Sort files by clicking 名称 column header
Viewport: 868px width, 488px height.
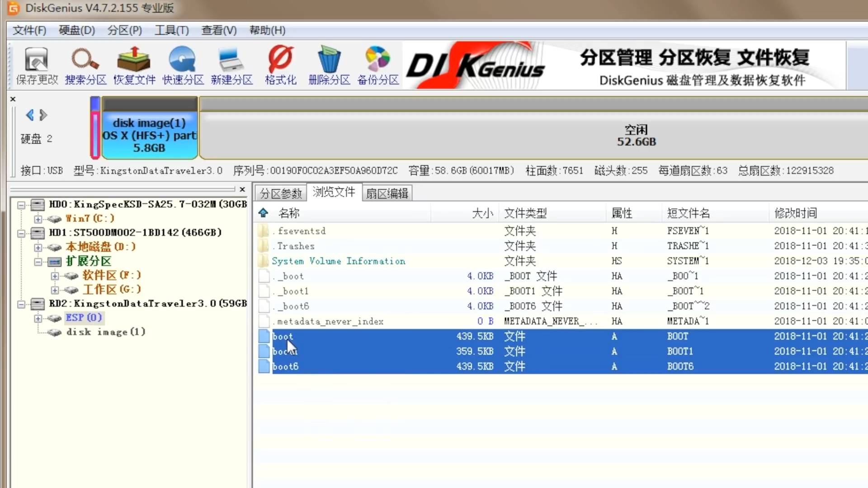289,213
